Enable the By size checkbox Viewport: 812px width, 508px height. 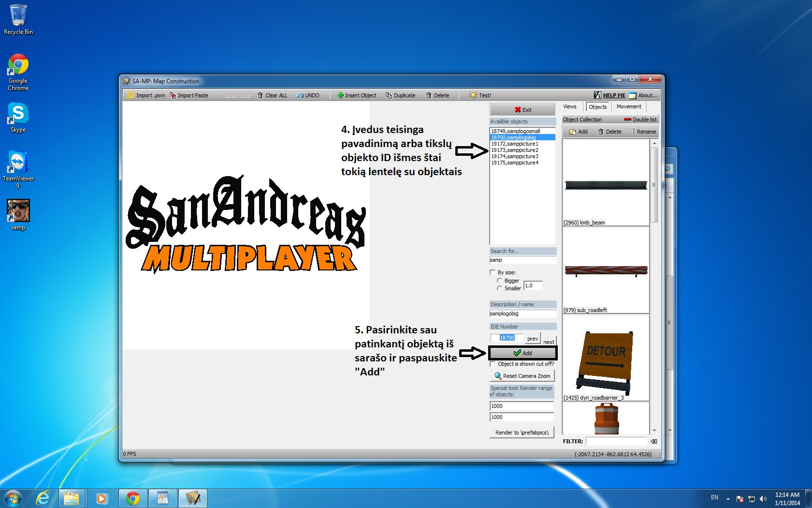pyautogui.click(x=493, y=272)
